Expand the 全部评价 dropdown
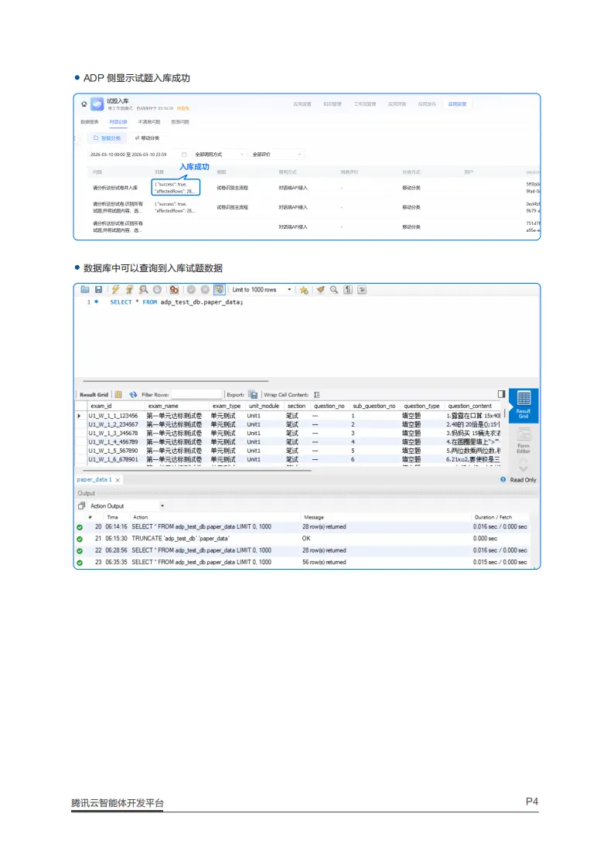 tap(277, 155)
